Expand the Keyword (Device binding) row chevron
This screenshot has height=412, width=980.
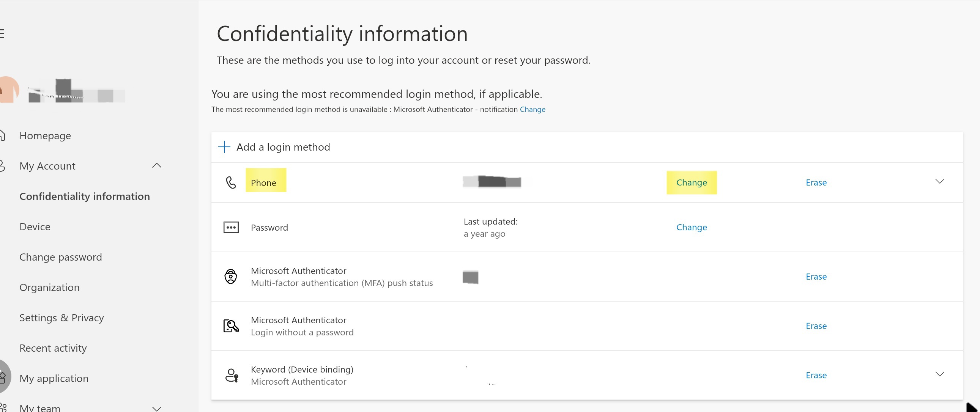click(x=940, y=374)
